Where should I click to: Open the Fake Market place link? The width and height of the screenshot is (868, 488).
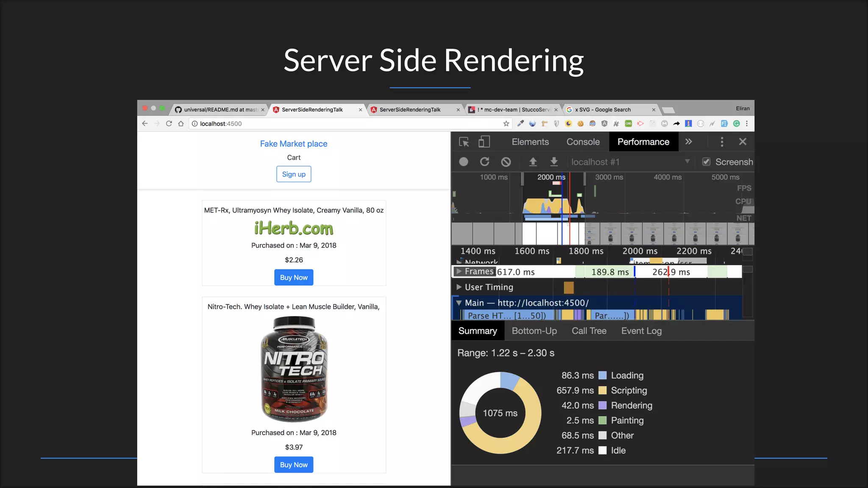pos(294,144)
